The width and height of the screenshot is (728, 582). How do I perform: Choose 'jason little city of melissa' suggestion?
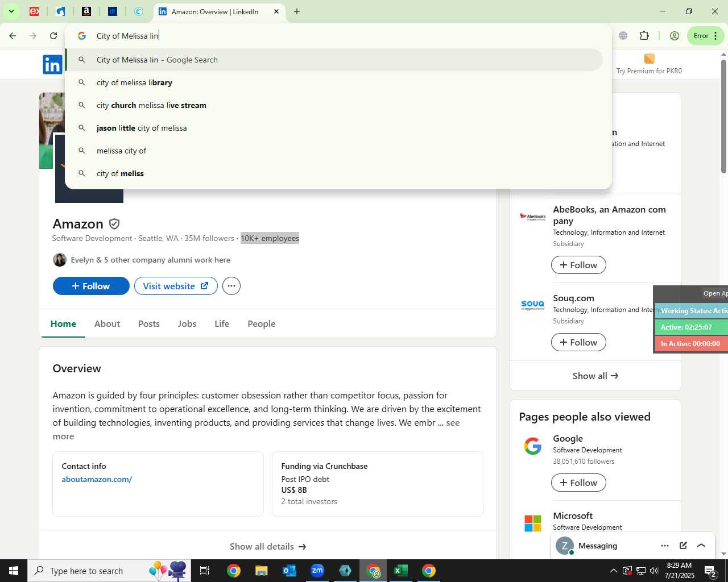pos(334,128)
